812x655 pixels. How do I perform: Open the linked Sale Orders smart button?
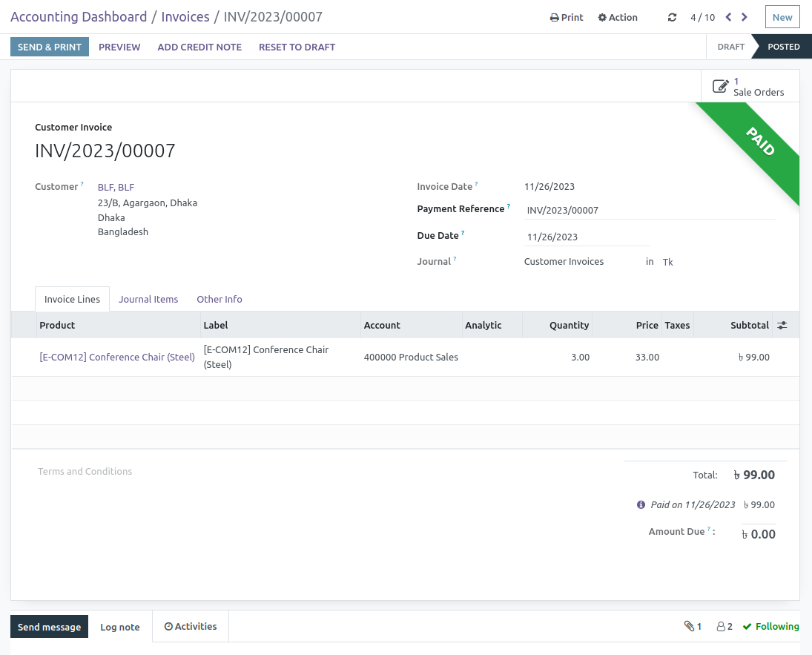click(749, 85)
